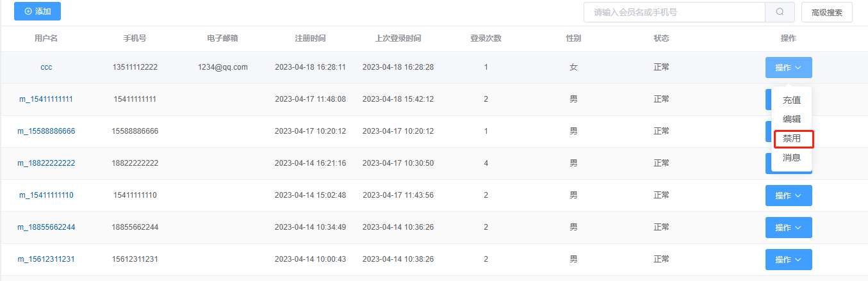Select 编辑 from the operation menu
Viewport: 868px width, 281px height.
tap(792, 119)
